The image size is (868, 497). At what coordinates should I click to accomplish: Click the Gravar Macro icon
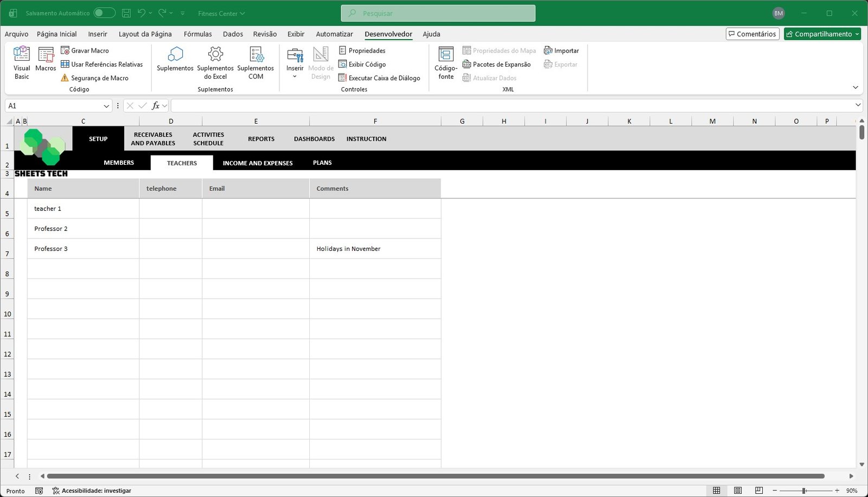[65, 50]
